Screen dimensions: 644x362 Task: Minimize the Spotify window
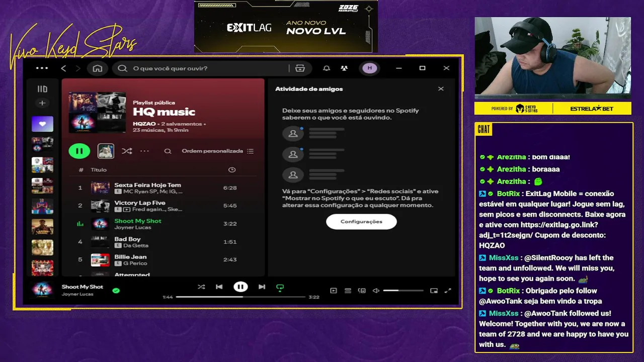(x=398, y=68)
